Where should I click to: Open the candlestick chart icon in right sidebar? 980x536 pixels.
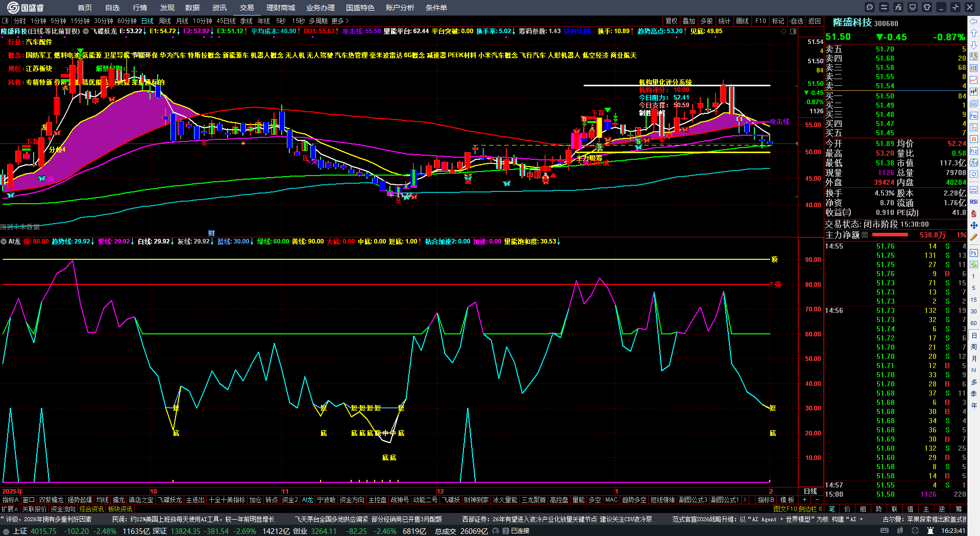tap(974, 92)
